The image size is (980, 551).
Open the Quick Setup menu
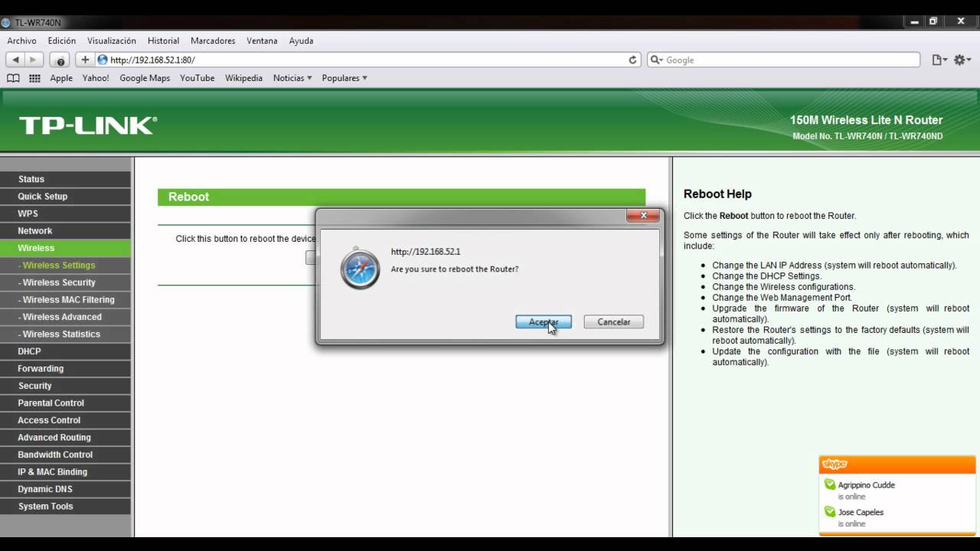[x=65, y=197]
